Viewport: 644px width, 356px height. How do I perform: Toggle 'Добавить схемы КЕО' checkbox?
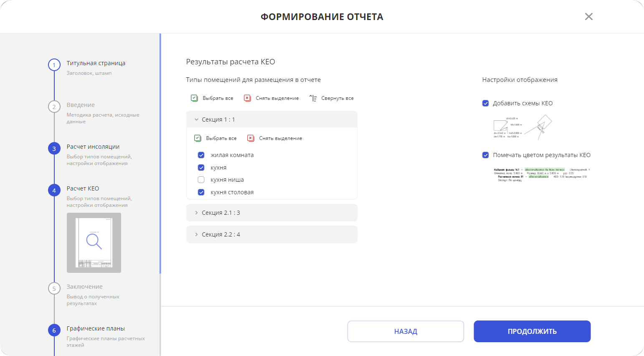point(485,103)
